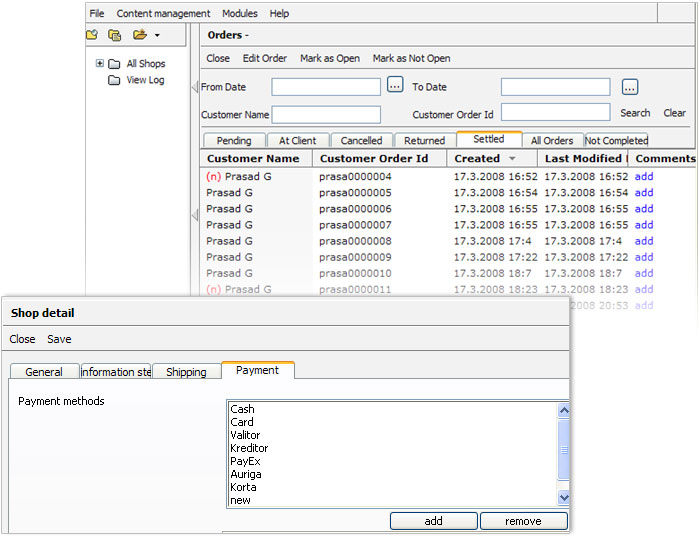The width and height of the screenshot is (699, 539).
Task: Click the remove payment method button
Action: (x=523, y=521)
